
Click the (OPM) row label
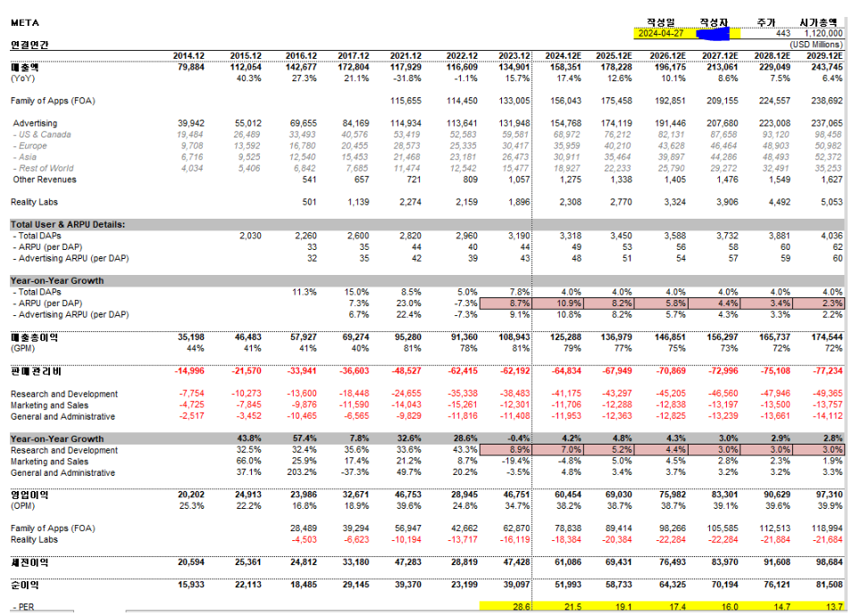tap(22, 506)
